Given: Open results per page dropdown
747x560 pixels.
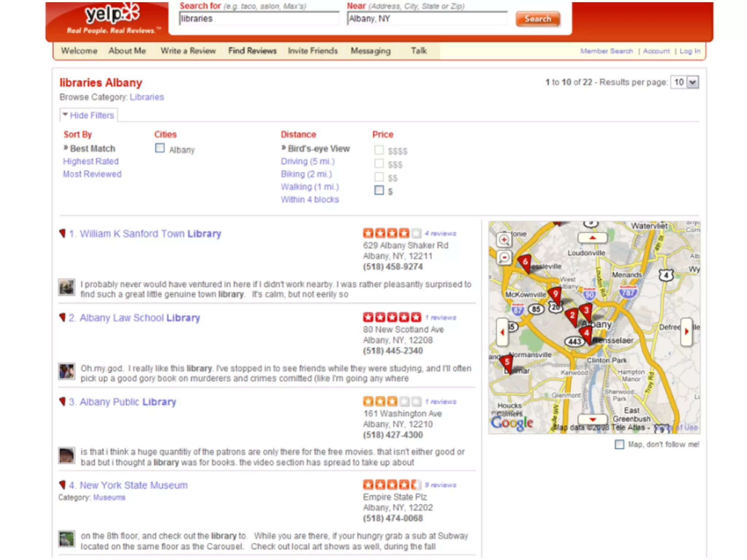Looking at the screenshot, I should [x=692, y=82].
